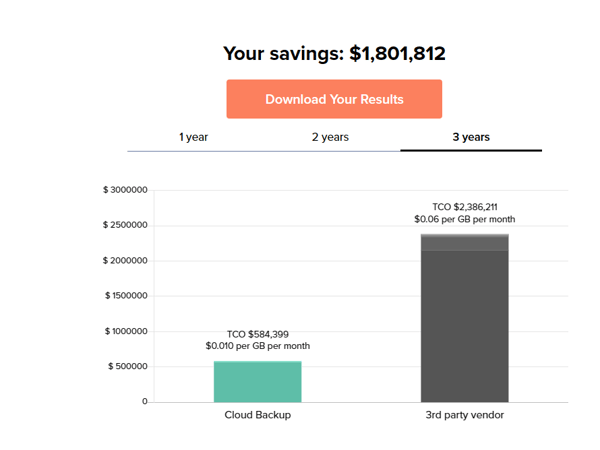Click the Download Your Results button

pos(334,99)
